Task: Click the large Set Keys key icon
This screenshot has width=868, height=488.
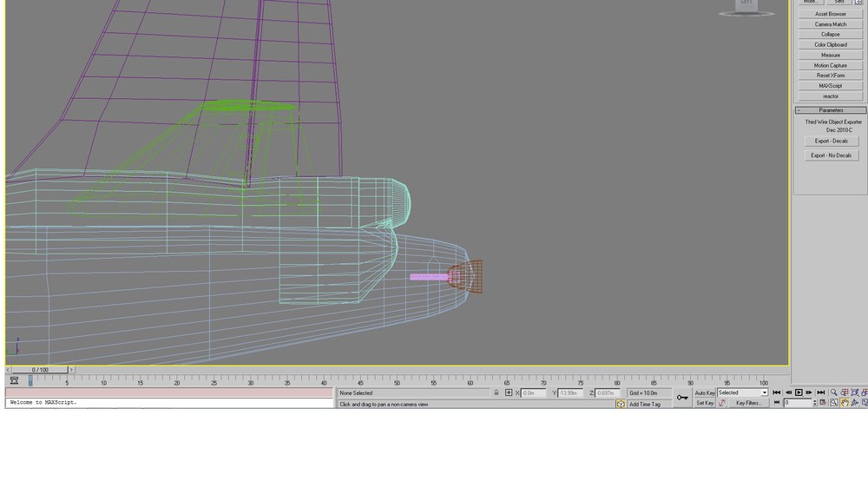Action: click(x=682, y=398)
